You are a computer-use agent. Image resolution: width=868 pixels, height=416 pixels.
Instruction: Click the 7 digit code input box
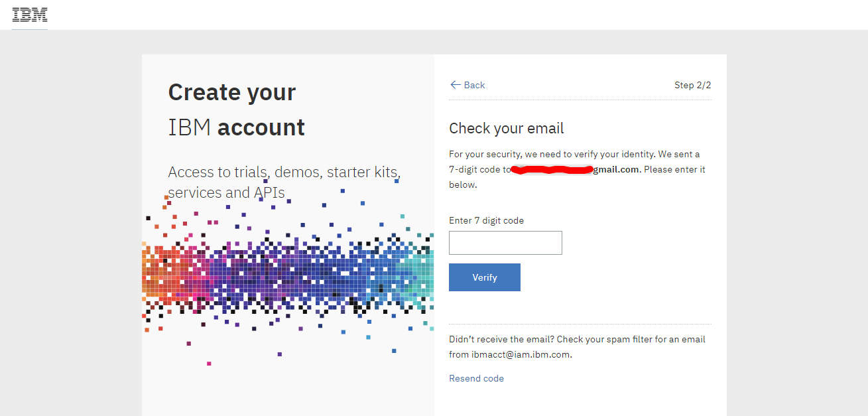point(505,243)
